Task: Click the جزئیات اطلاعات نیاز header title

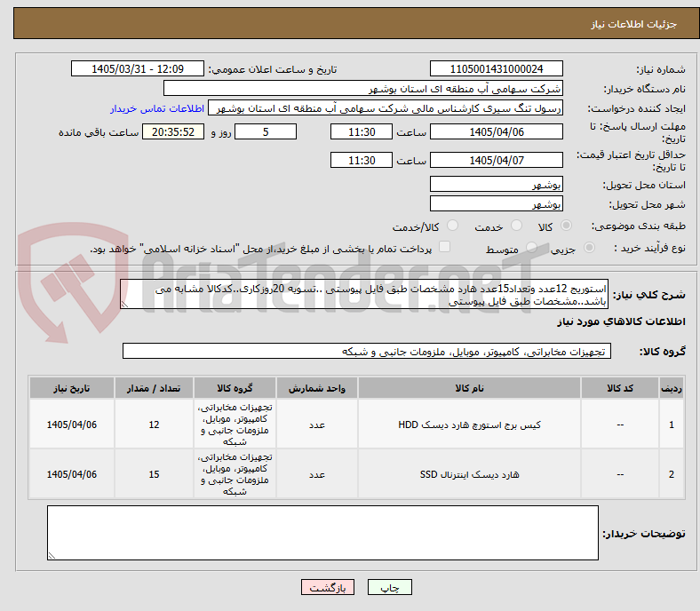Action: 634,24
